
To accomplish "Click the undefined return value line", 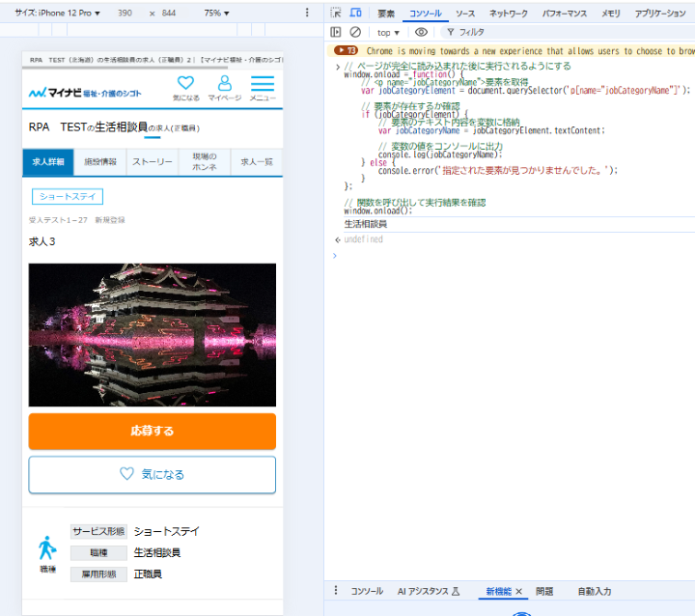I will [x=364, y=239].
